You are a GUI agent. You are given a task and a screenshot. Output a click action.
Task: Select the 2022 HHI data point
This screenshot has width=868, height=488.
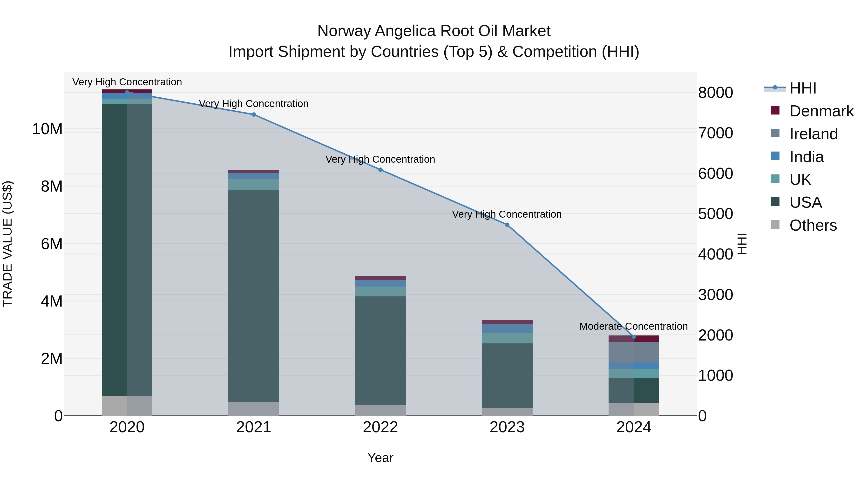click(x=380, y=170)
